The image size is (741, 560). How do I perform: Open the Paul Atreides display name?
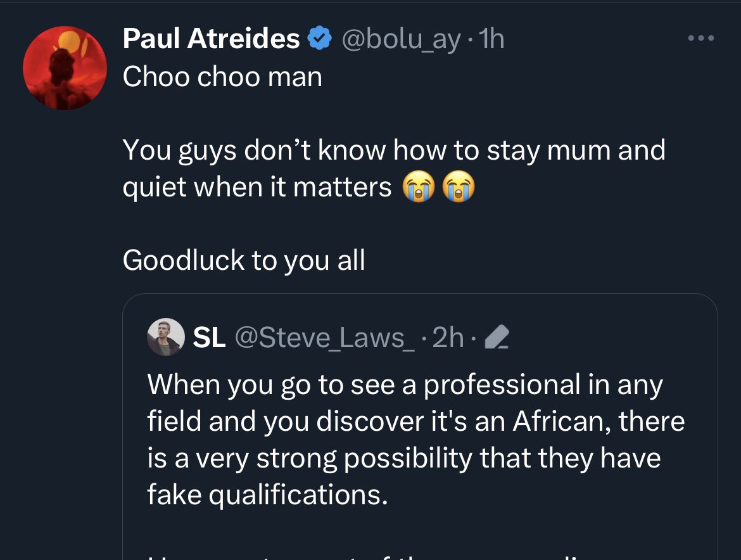coord(211,39)
